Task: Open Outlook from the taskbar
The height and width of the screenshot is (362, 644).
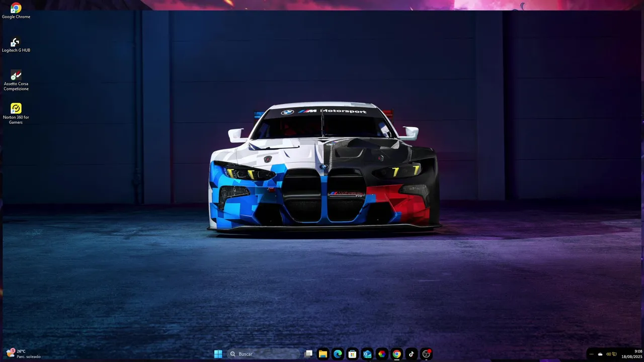Action: (x=367, y=354)
